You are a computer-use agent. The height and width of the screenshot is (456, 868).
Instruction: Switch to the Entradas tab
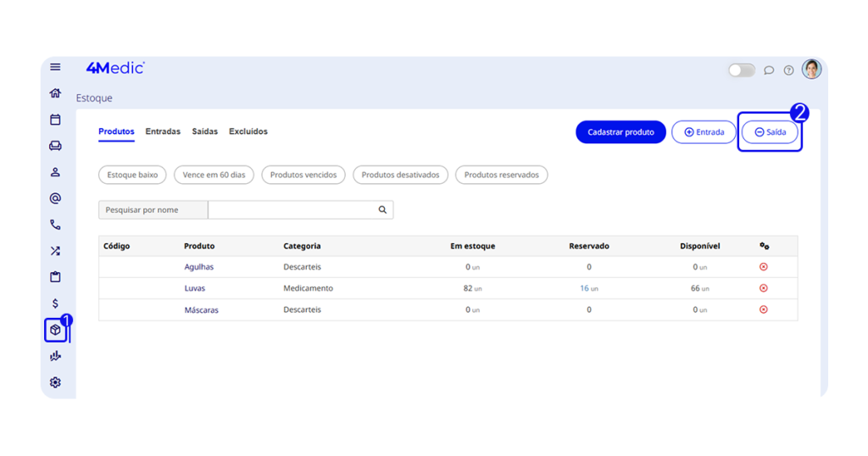pos(163,131)
